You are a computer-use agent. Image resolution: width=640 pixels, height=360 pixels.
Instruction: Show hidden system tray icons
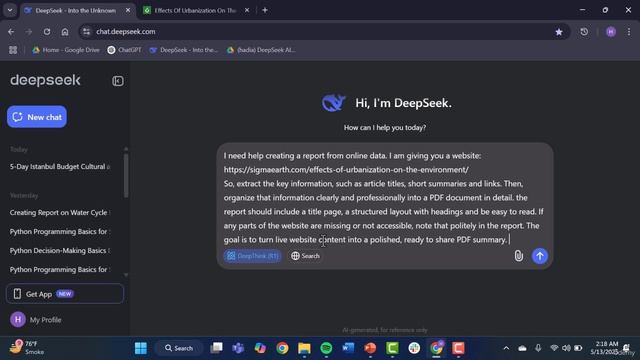(506, 348)
